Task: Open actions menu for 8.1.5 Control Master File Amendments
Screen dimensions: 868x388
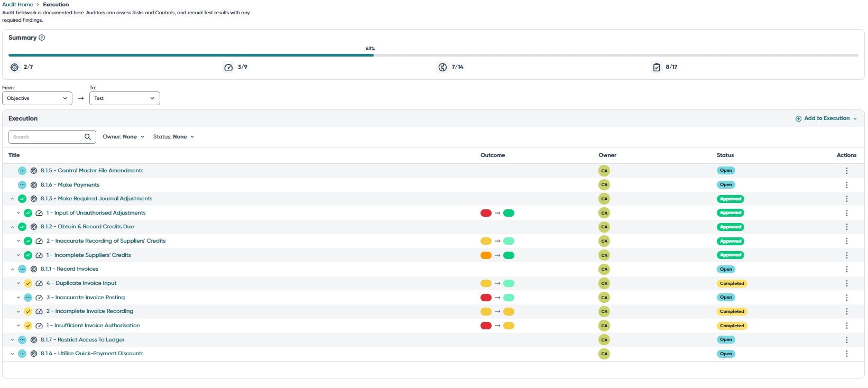Action: (846, 171)
